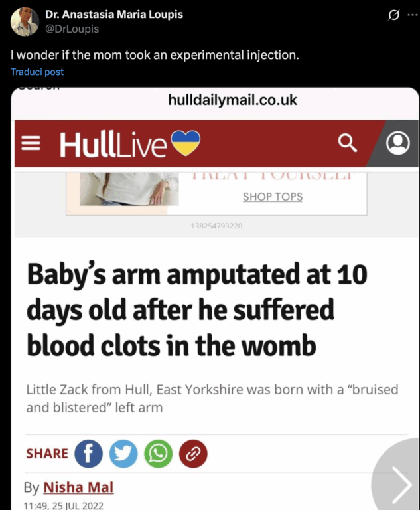Open the baby's arm amputated headline

pyautogui.click(x=197, y=309)
